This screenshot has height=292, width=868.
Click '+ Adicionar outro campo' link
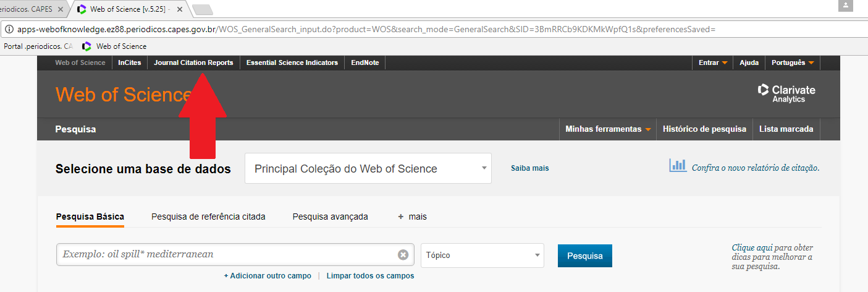268,276
